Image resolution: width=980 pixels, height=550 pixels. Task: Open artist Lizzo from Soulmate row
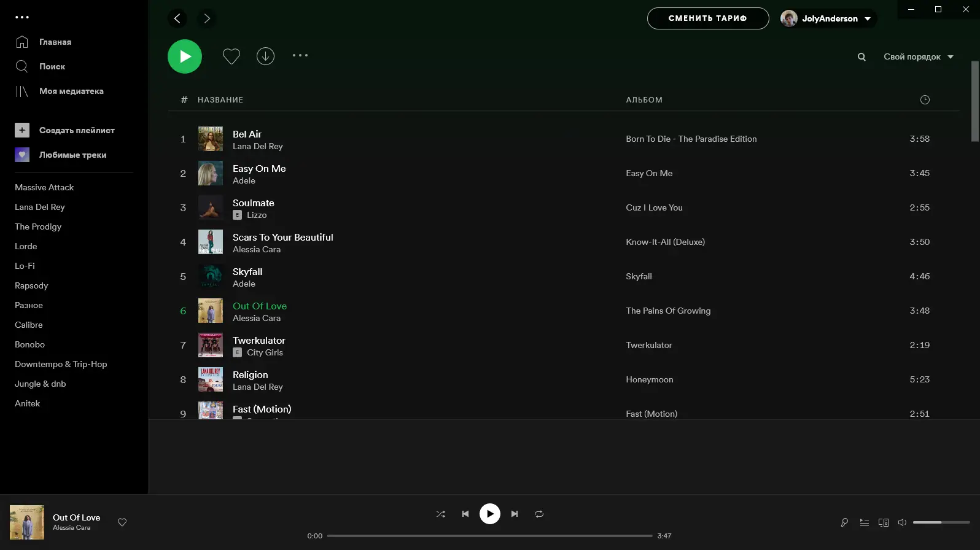point(257,215)
